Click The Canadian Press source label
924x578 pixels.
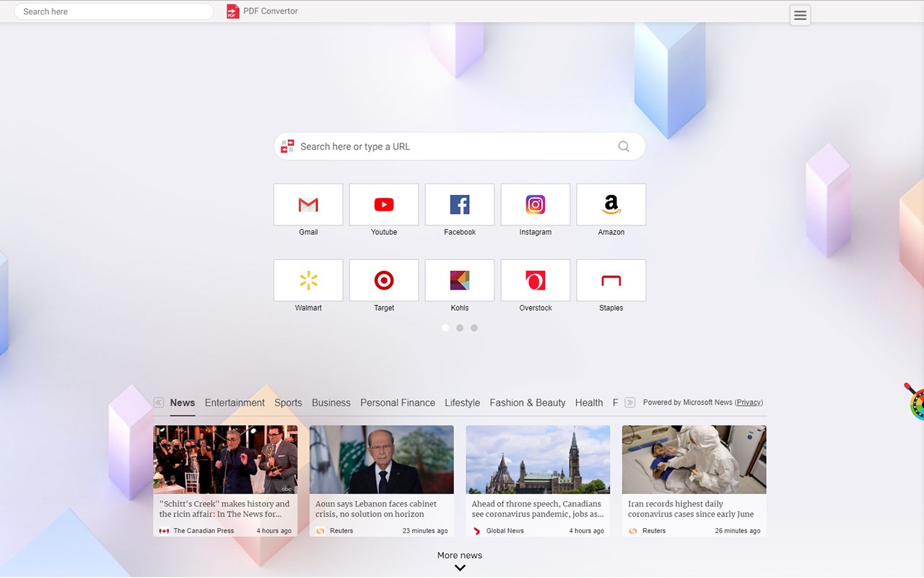click(204, 531)
